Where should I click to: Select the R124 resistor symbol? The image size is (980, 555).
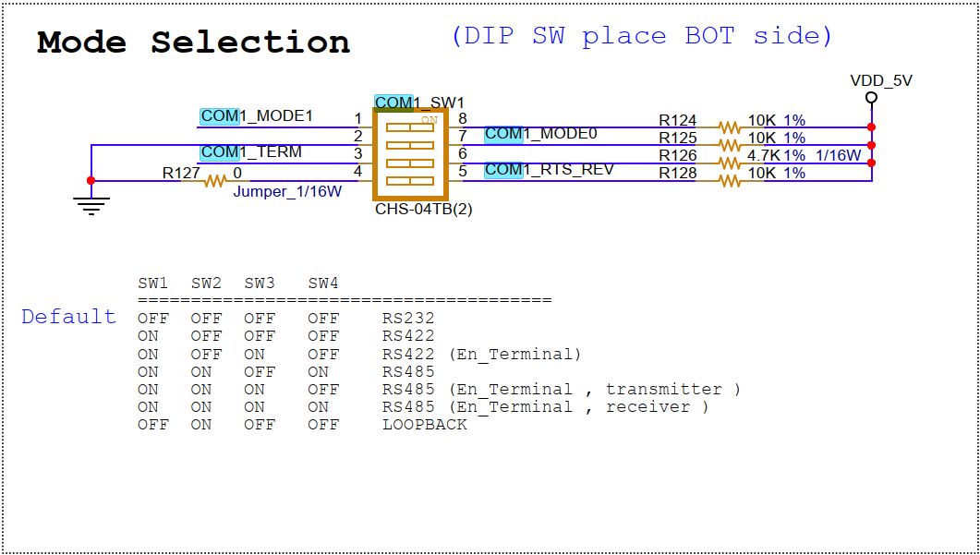point(730,127)
